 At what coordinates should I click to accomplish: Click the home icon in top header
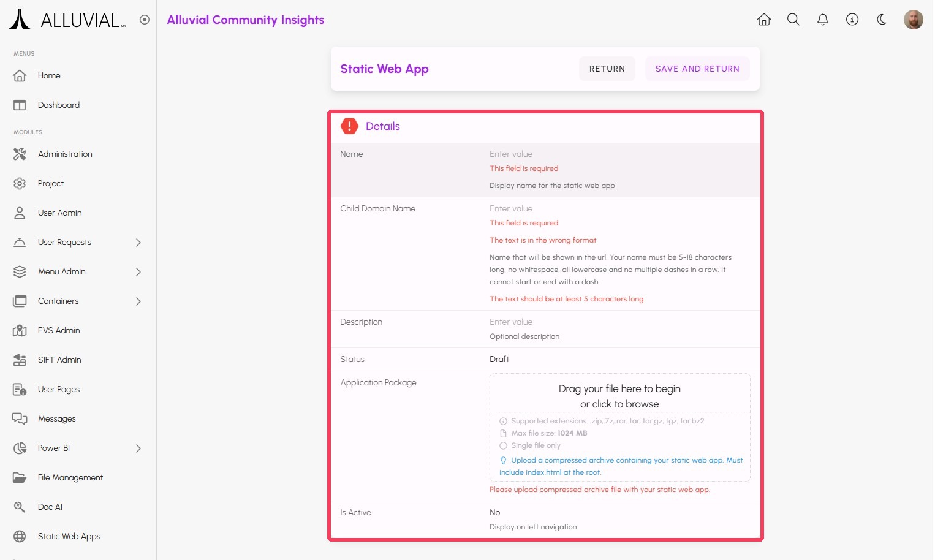763,20
